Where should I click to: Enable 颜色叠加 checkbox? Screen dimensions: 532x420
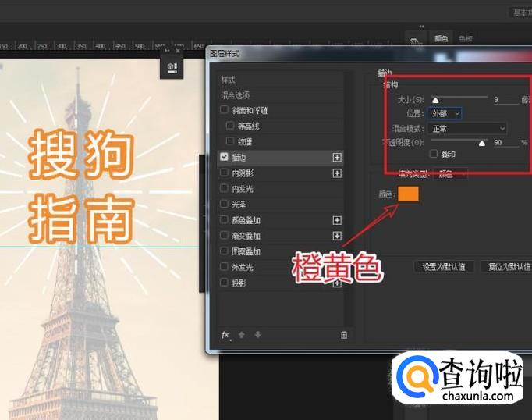point(224,219)
